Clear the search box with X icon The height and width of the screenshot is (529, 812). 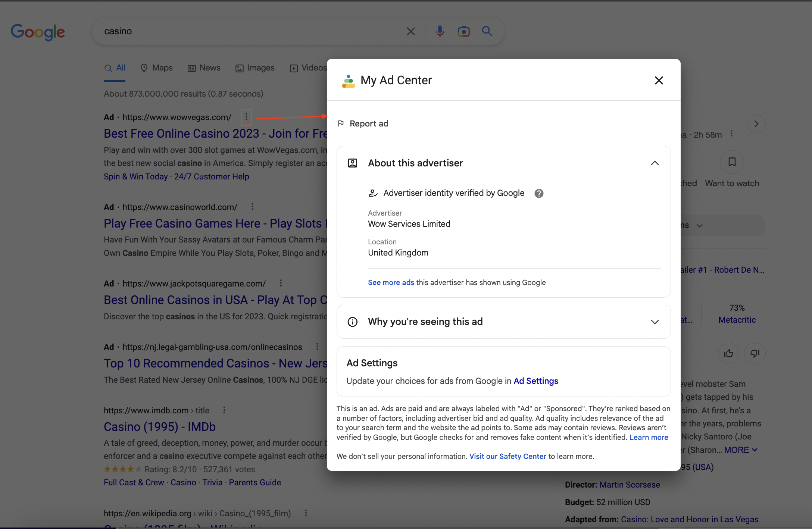(x=410, y=31)
